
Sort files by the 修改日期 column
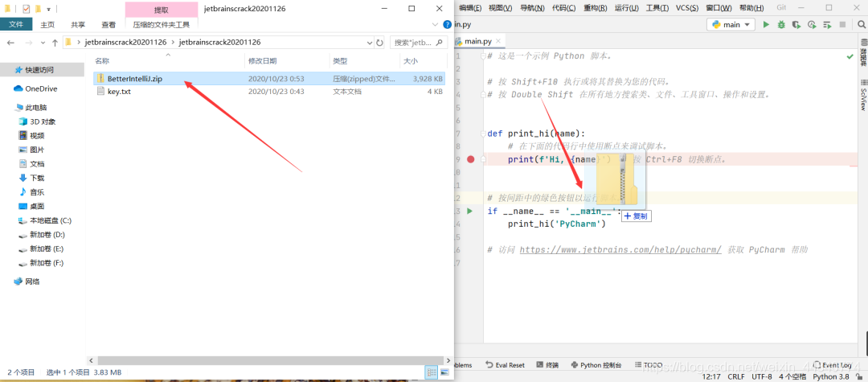click(262, 61)
